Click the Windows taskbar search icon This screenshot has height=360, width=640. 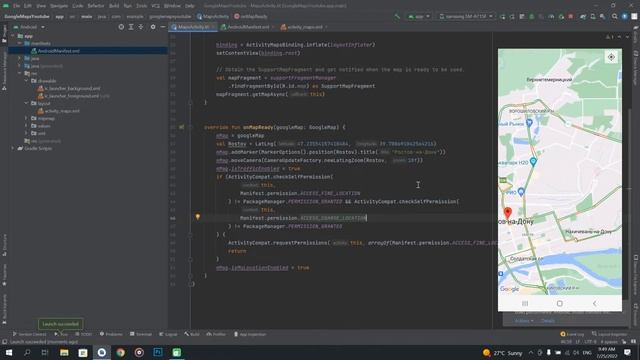pos(27,352)
